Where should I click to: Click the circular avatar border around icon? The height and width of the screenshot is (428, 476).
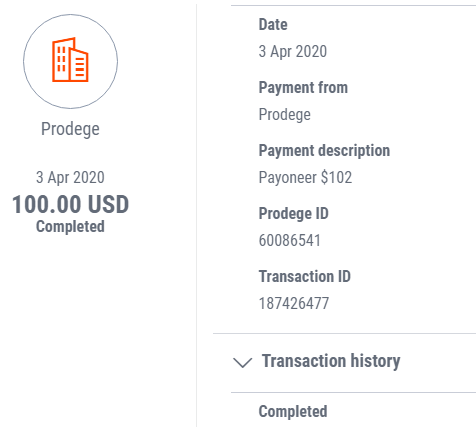click(70, 61)
